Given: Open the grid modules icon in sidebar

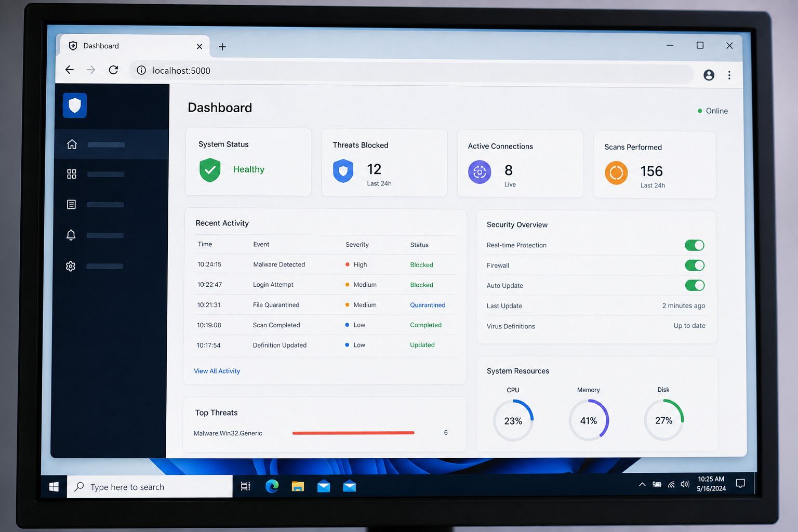Looking at the screenshot, I should [x=72, y=174].
